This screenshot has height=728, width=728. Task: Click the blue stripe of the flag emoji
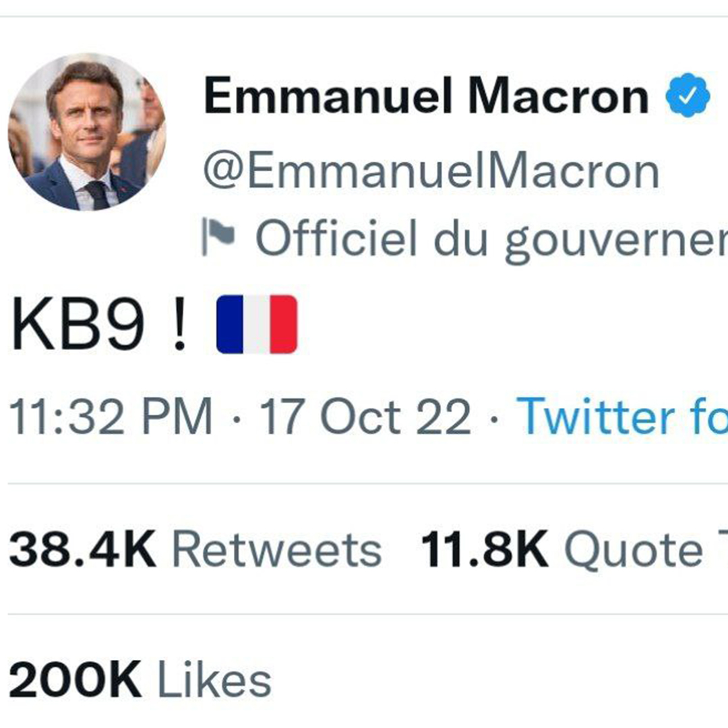click(230, 324)
